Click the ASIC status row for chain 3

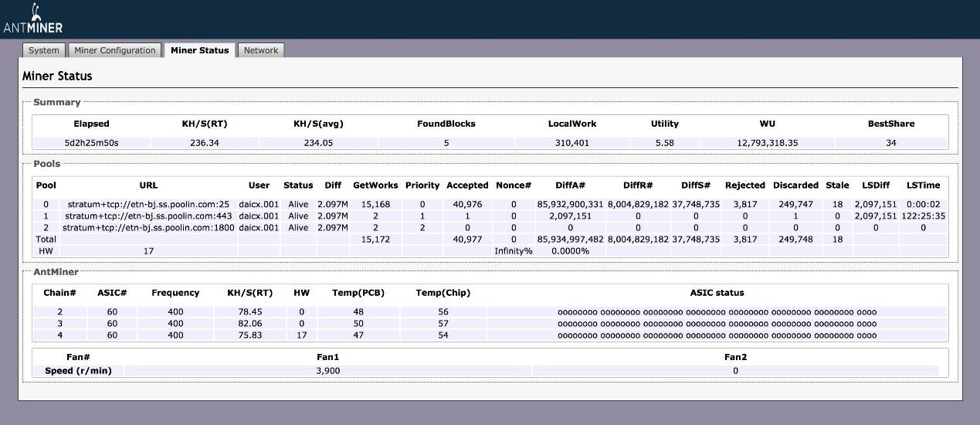click(717, 324)
